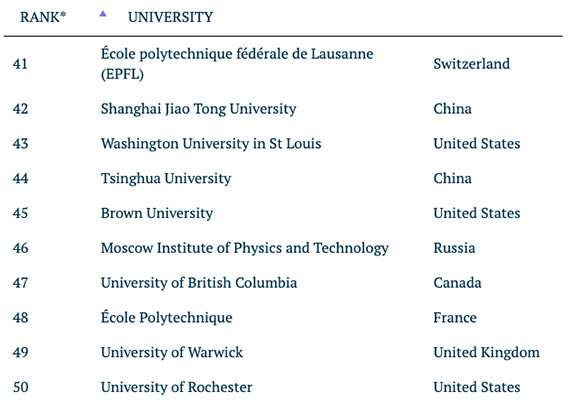The height and width of the screenshot is (403, 570).
Task: Click the purple sort arrow beside RANK
Action: [x=103, y=14]
